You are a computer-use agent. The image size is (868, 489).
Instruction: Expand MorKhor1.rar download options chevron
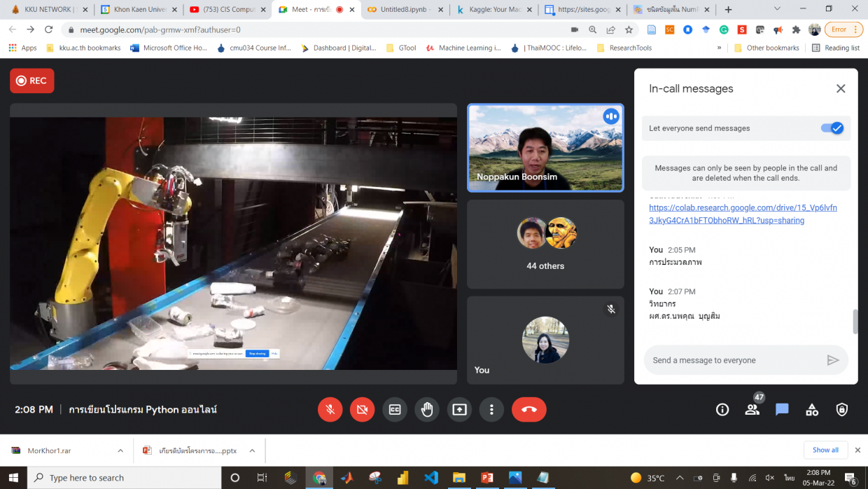(120, 450)
